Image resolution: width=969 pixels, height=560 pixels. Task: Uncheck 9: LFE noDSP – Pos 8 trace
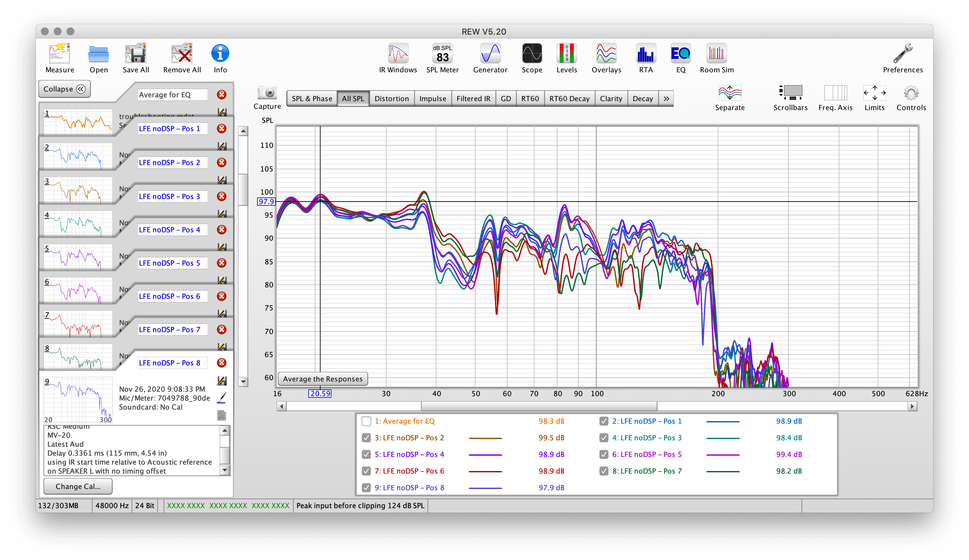366,487
